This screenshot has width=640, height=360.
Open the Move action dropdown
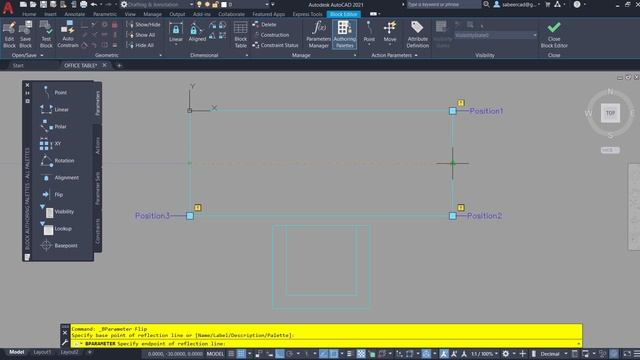pyautogui.click(x=390, y=44)
